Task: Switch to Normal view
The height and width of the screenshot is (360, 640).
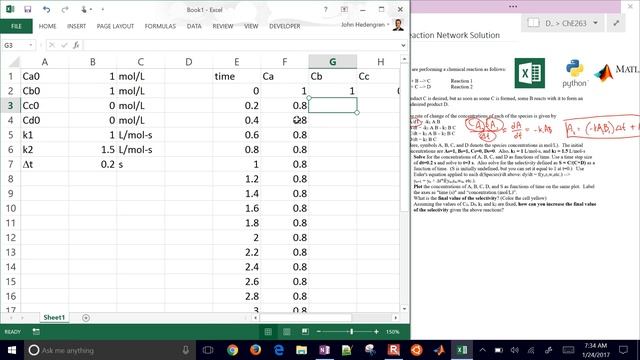Action: tap(268, 332)
